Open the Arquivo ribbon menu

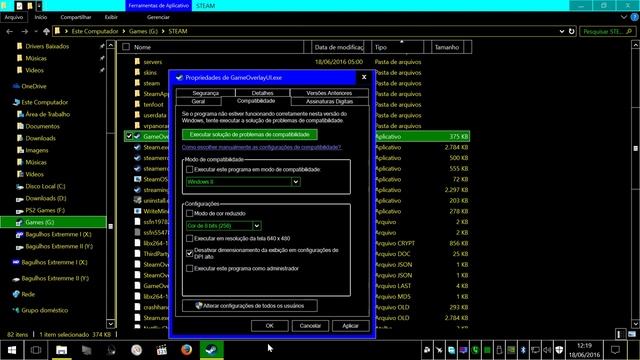coord(14,17)
